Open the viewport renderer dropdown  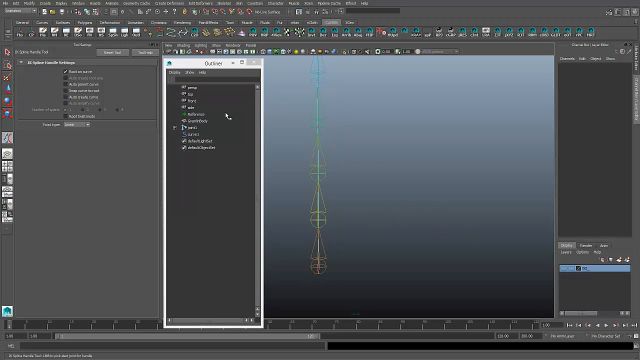tap(440, 52)
